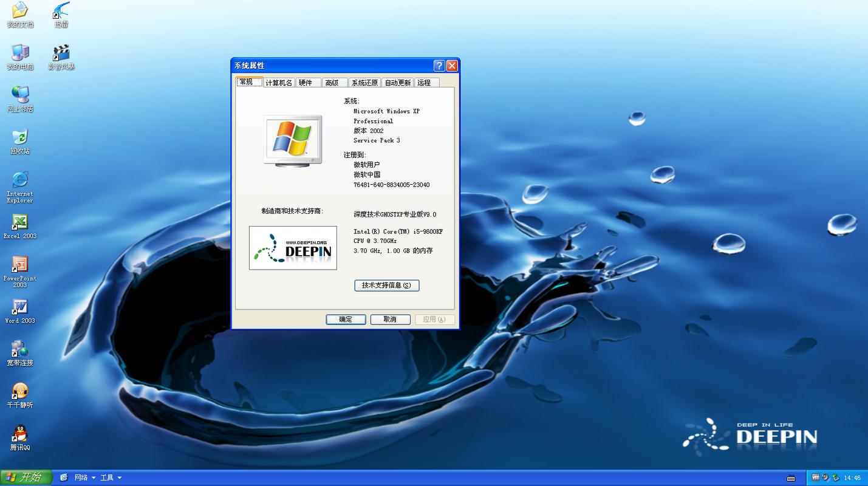Image resolution: width=868 pixels, height=486 pixels.
Task: Click the clock showing 14:46
Action: [x=852, y=477]
